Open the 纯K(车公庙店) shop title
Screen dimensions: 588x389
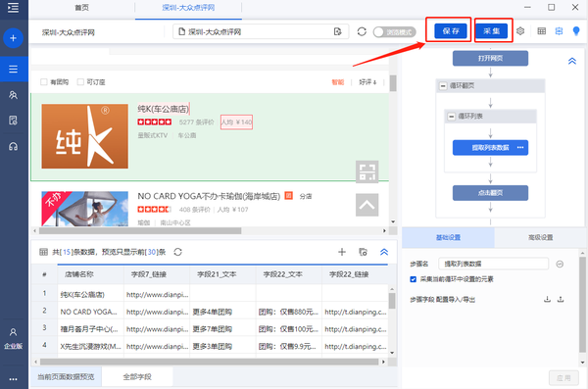tap(163, 109)
